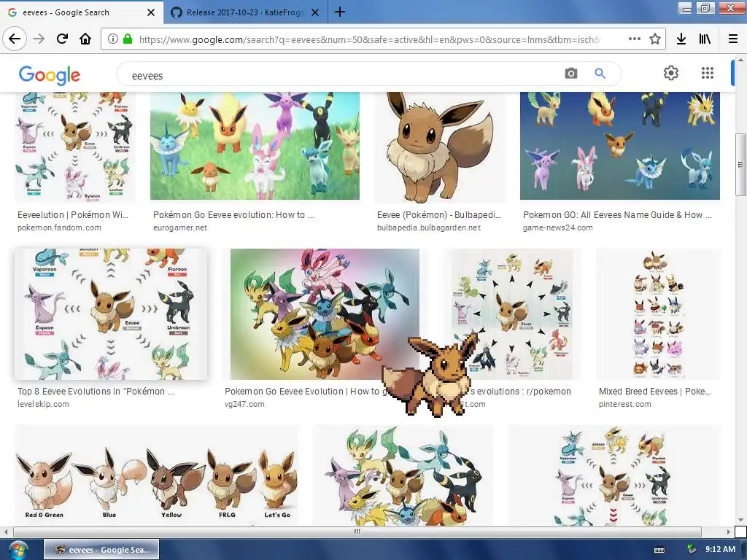Close the eevees Google Search tab

151,12
